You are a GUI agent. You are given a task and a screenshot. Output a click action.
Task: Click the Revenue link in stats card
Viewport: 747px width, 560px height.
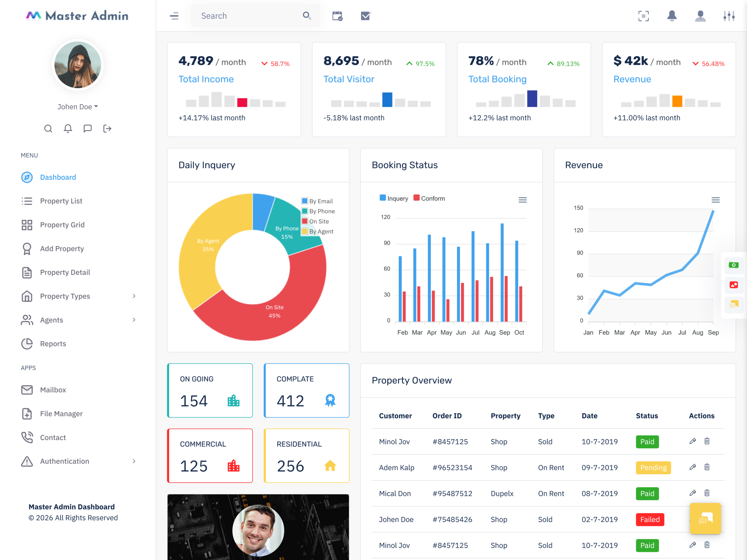(x=632, y=79)
